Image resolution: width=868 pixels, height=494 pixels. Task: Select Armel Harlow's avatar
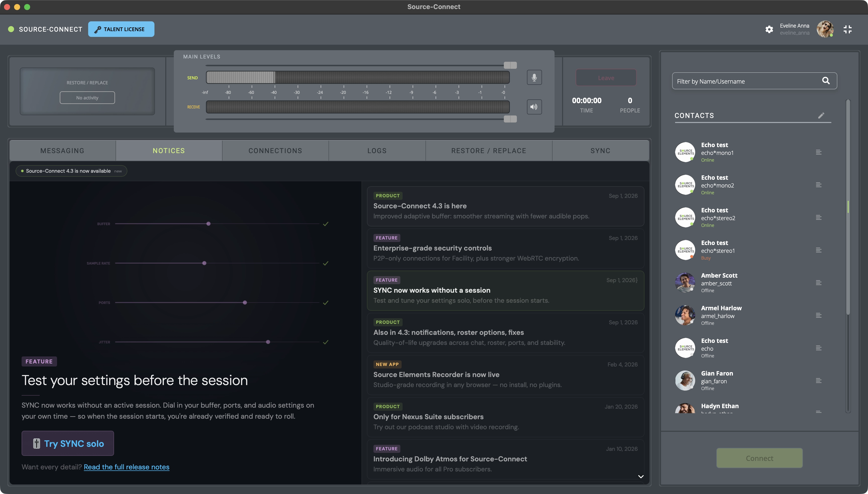pyautogui.click(x=685, y=315)
